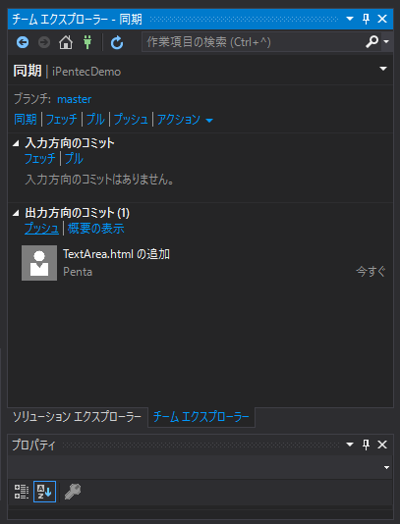The height and width of the screenshot is (524, 400).
Task: Open the Team Explorer Home page
Action: pyautogui.click(x=65, y=42)
